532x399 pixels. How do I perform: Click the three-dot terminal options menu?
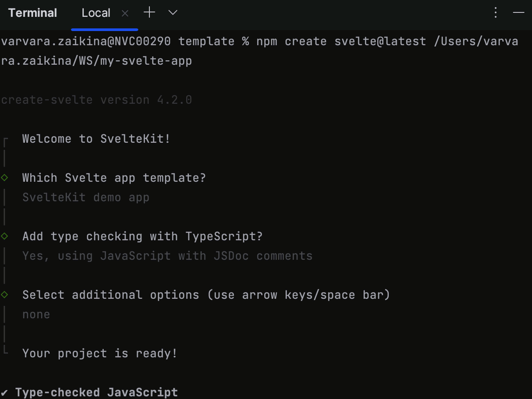[x=495, y=12]
